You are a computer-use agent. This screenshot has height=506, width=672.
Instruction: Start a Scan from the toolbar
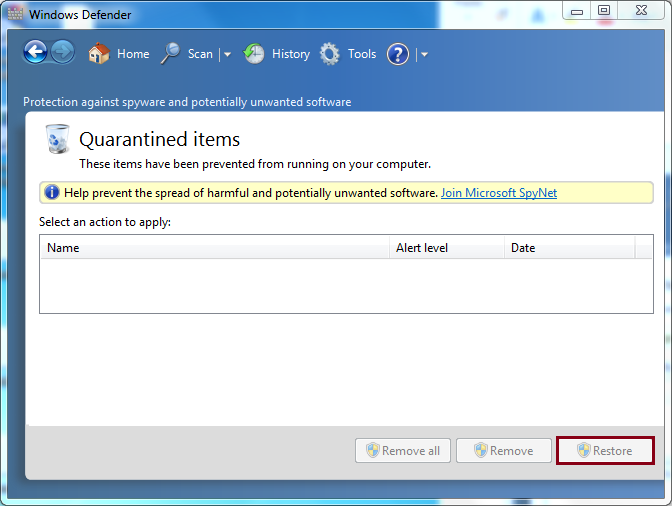point(200,54)
